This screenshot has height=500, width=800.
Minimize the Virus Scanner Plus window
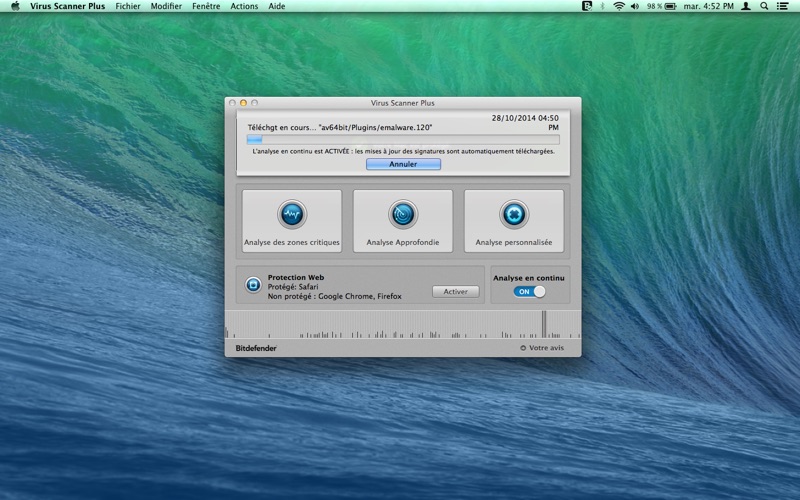coord(243,103)
